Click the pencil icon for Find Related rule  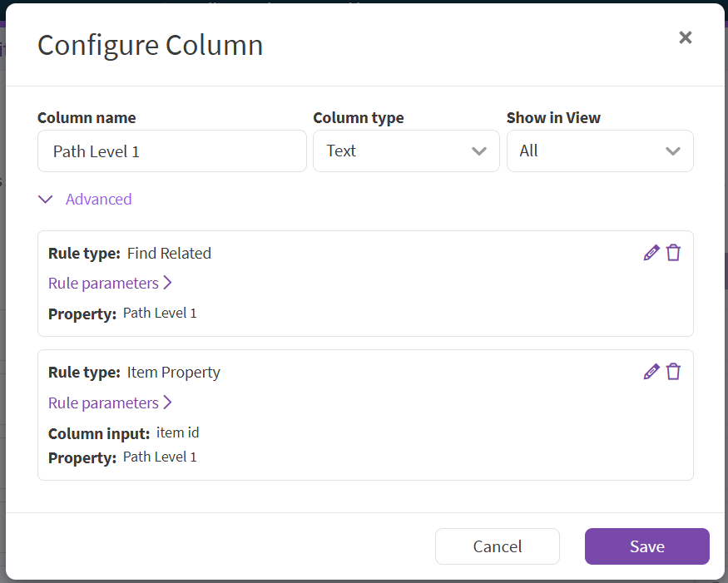click(651, 253)
